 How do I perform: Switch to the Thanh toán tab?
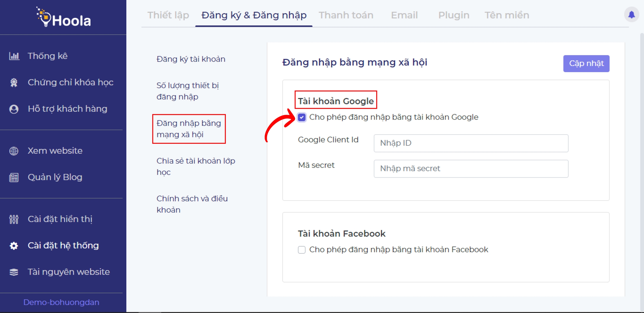click(346, 15)
